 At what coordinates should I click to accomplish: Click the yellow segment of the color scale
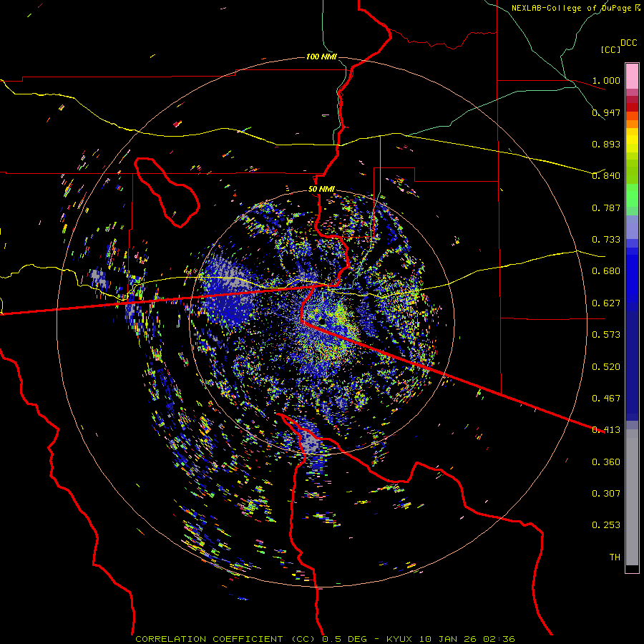pyautogui.click(x=632, y=140)
